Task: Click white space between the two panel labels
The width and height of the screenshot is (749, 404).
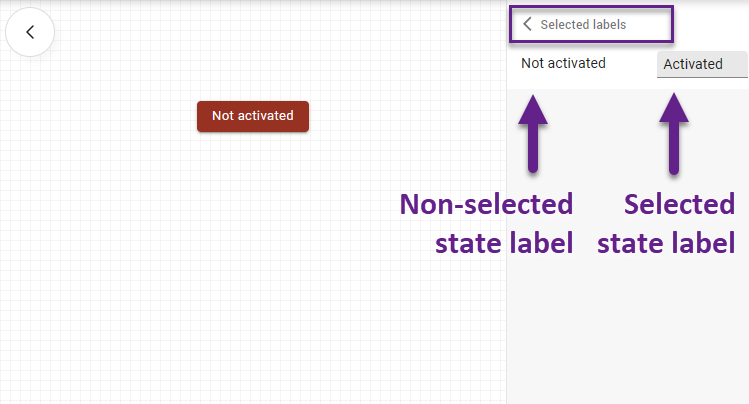Action: [x=632, y=64]
